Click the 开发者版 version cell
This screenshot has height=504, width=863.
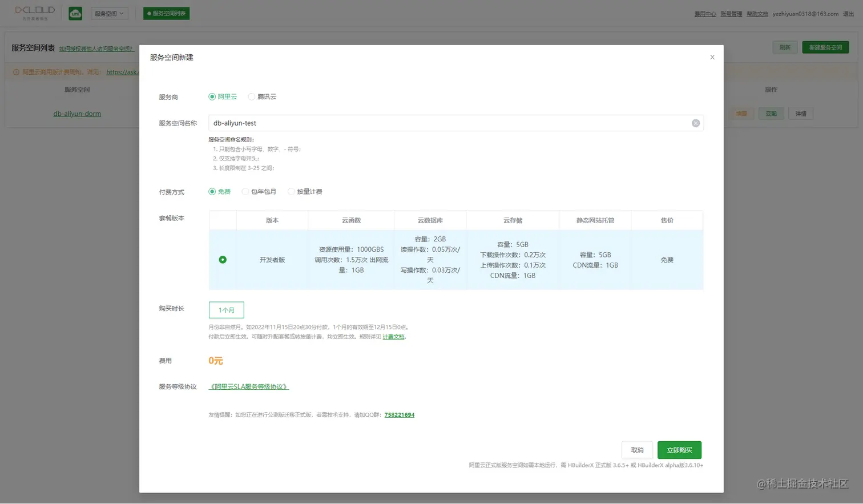click(x=272, y=260)
